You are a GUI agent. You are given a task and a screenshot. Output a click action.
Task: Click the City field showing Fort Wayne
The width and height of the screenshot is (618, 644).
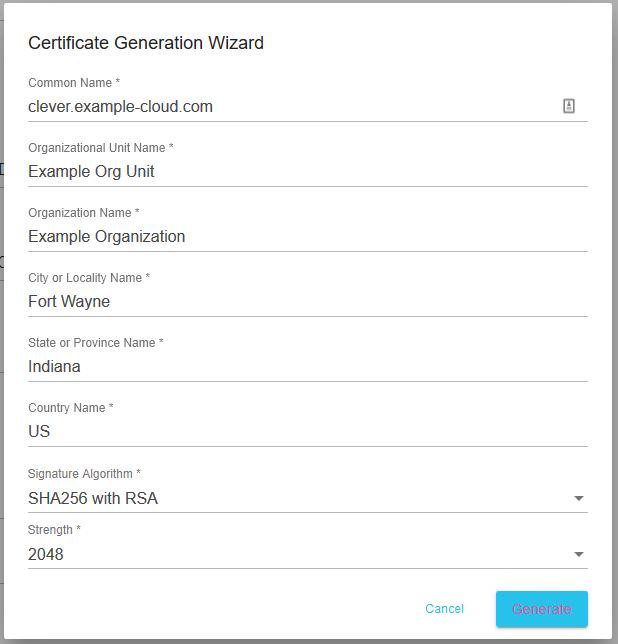tap(308, 301)
